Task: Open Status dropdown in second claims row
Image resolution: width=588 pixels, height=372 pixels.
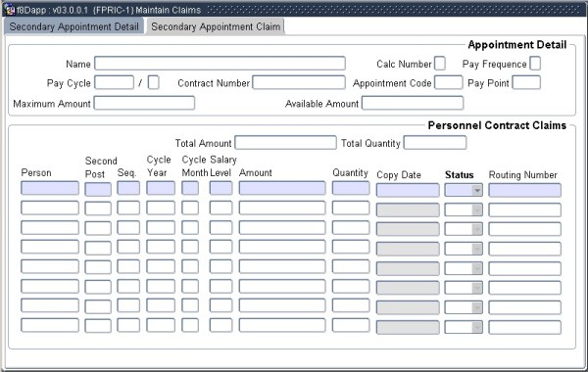Action: (476, 209)
